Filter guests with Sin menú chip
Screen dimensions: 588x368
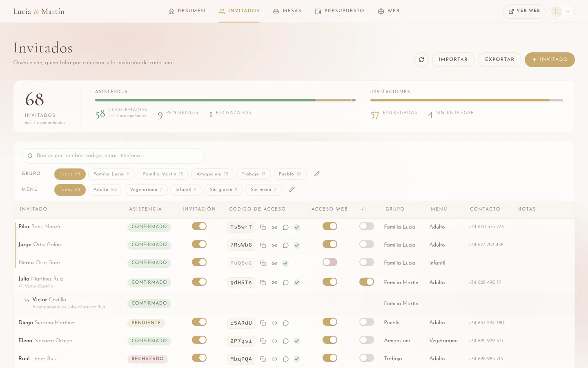pos(263,190)
